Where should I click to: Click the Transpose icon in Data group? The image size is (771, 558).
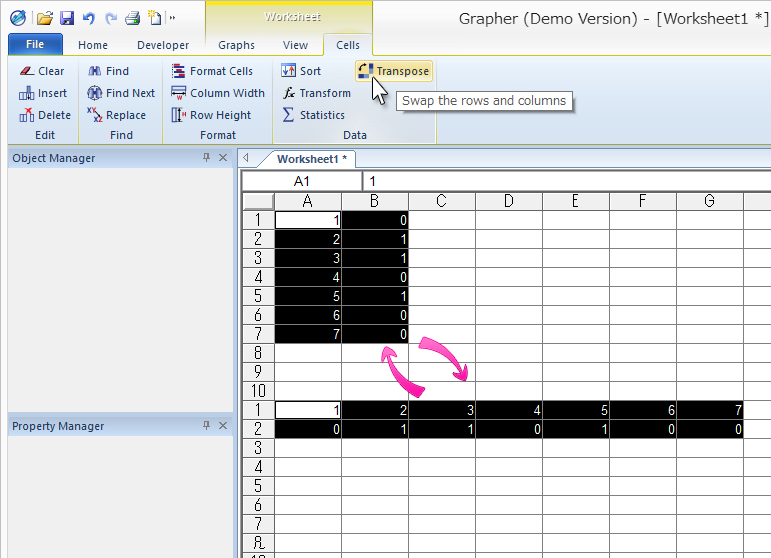coord(365,71)
